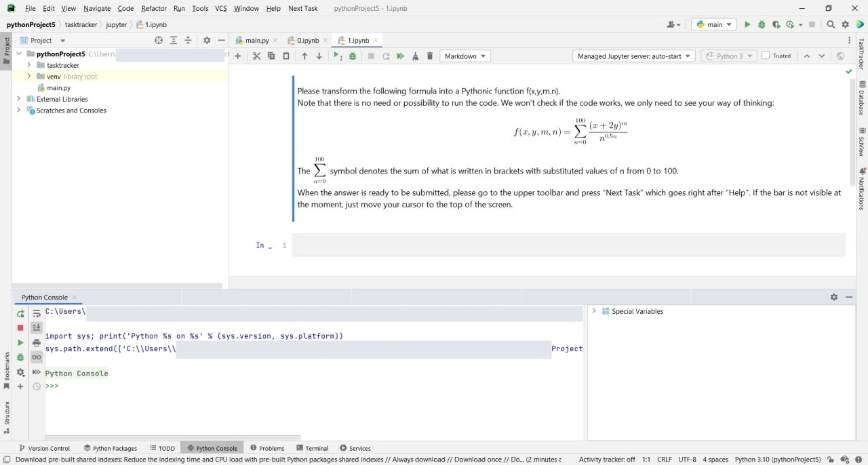Toggle soft-wrap in Python Console

[37, 314]
